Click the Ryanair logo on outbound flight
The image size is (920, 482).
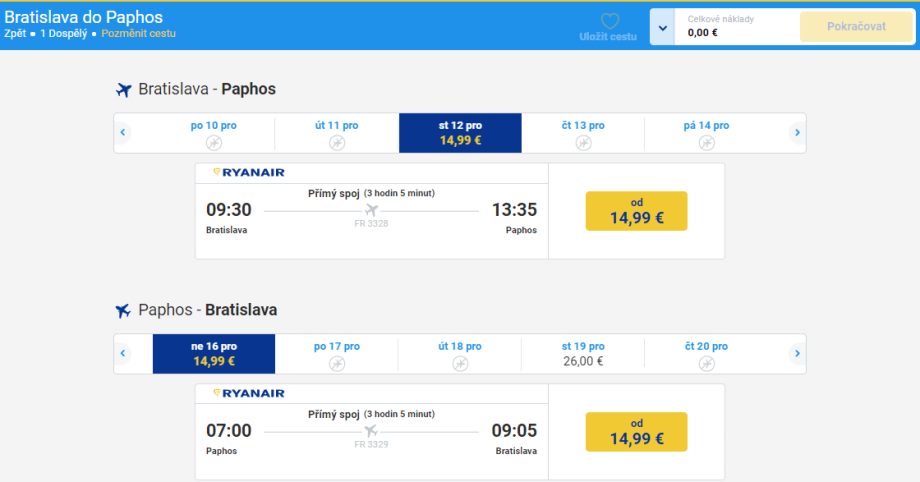(x=249, y=172)
